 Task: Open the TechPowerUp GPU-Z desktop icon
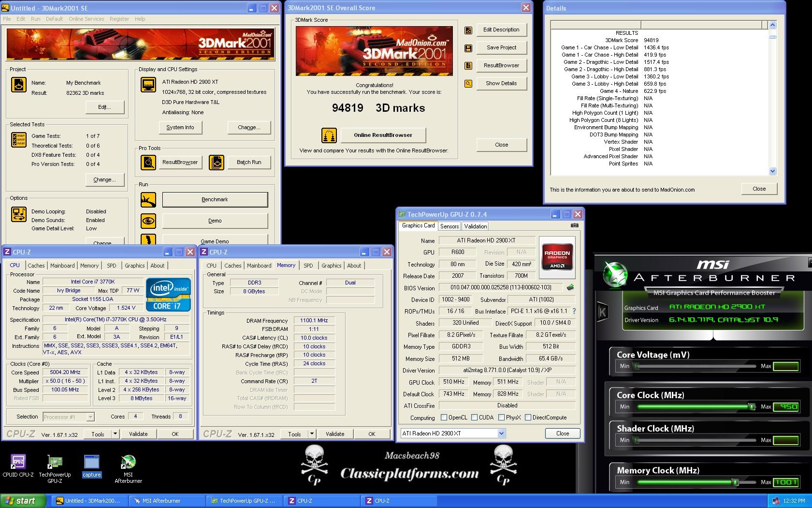click(55, 469)
